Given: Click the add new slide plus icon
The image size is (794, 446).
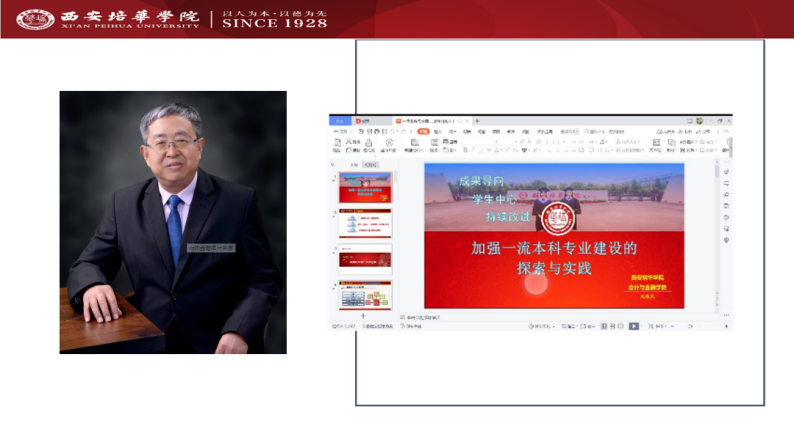Looking at the screenshot, I should [x=363, y=316].
